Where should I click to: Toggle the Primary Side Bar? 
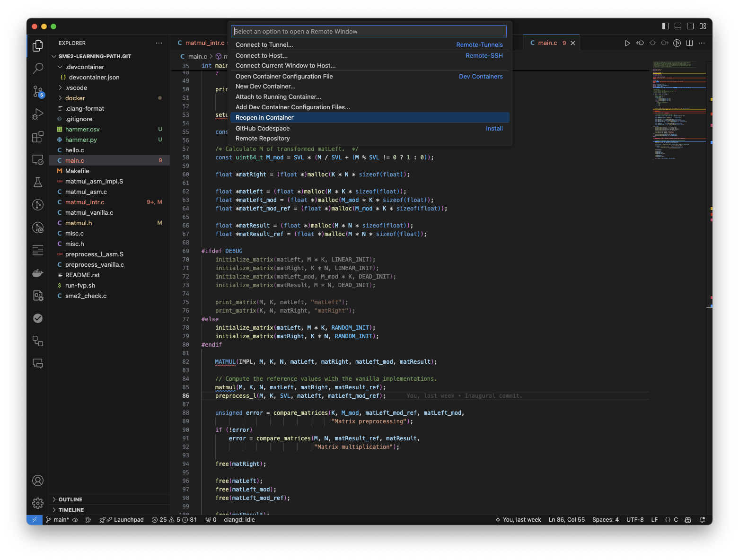tap(666, 26)
